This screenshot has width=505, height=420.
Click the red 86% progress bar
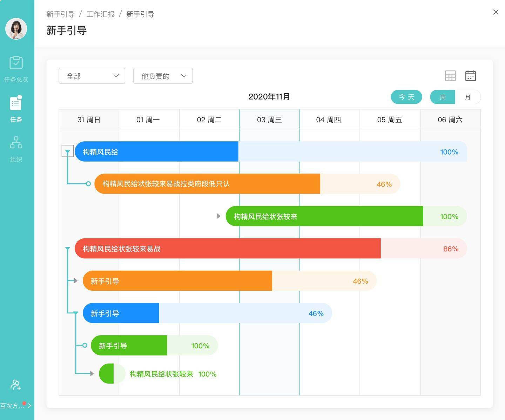pos(227,249)
